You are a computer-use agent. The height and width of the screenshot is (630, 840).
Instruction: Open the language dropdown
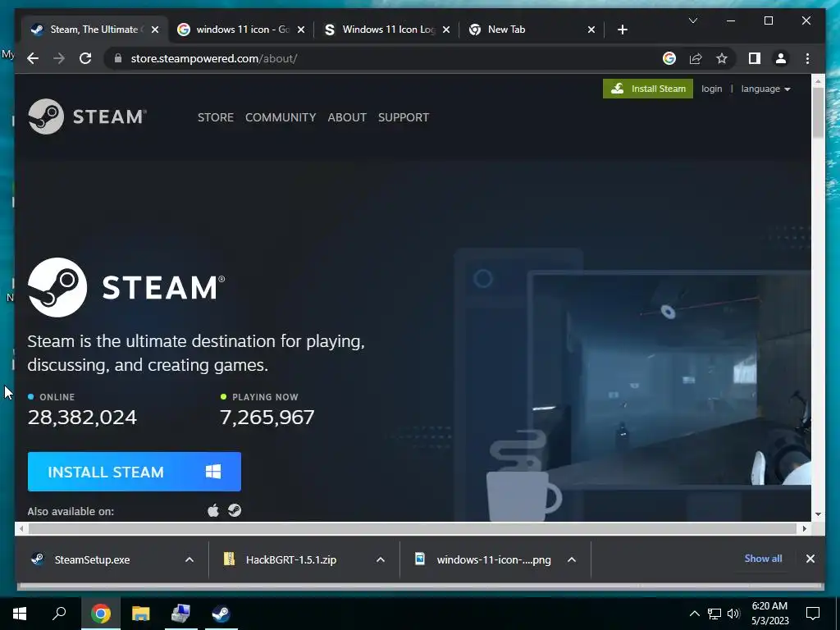[765, 89]
